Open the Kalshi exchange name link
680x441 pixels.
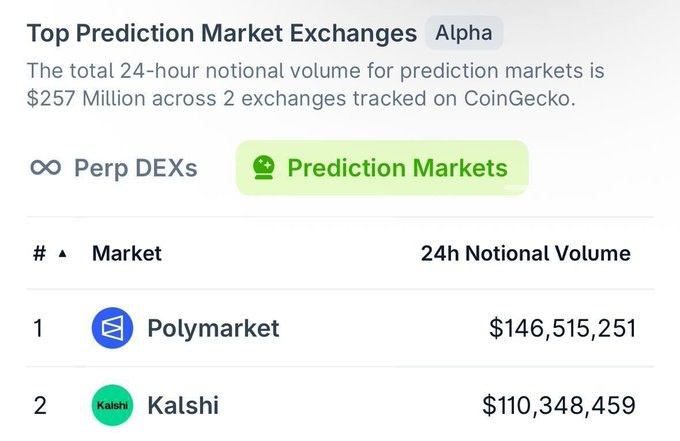point(183,405)
